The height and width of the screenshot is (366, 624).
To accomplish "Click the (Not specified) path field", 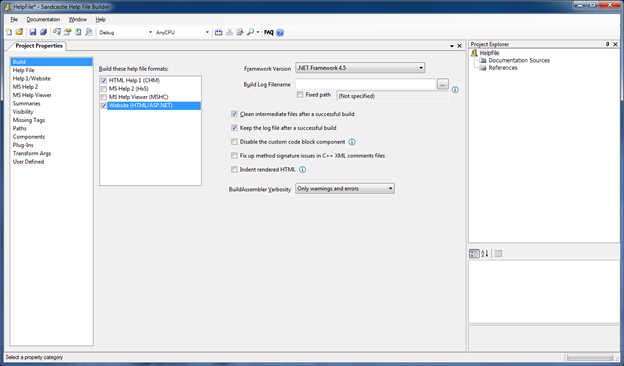I will 393,96.
